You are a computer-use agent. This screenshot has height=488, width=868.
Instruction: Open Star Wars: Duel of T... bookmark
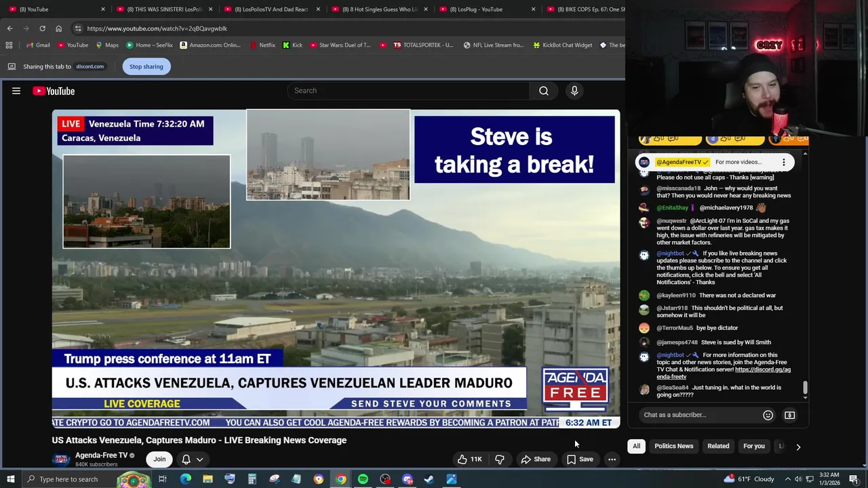[339, 45]
